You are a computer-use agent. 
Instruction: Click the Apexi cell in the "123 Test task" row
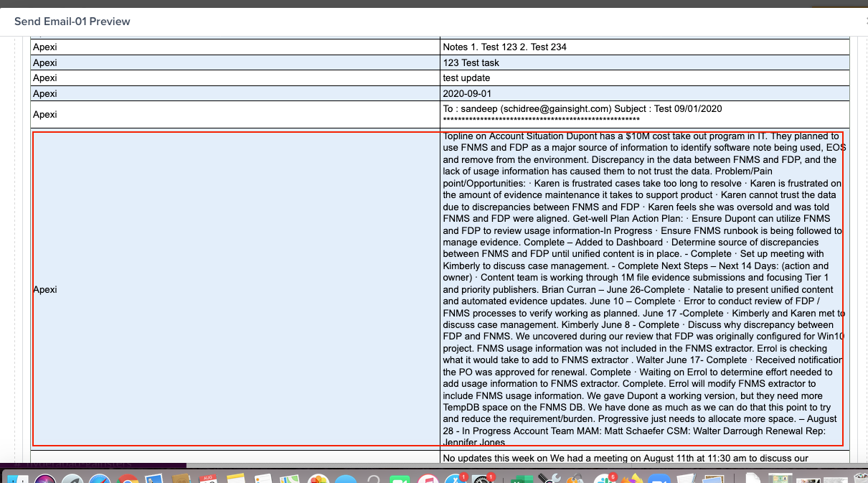pyautogui.click(x=235, y=62)
